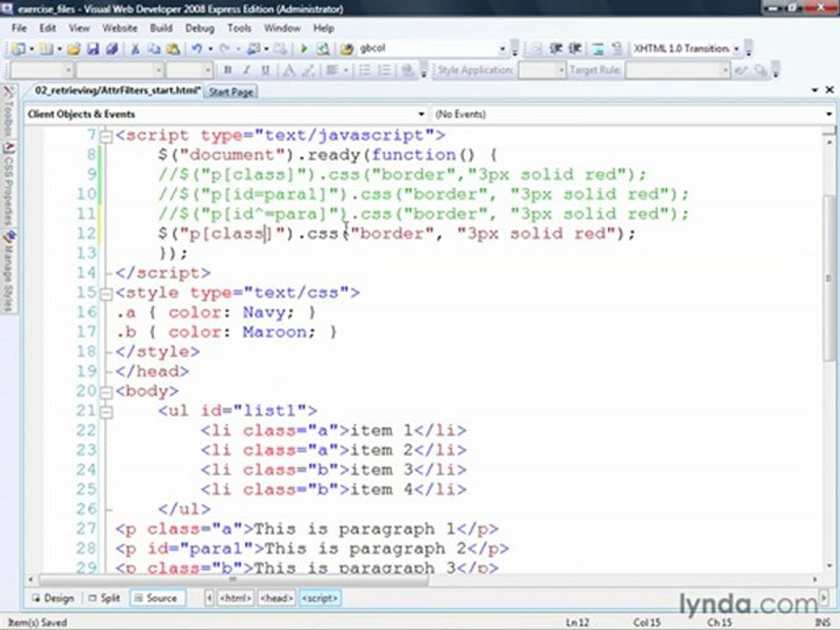Open the Toolbox side panel
The height and width of the screenshot is (630, 840).
coord(8,111)
